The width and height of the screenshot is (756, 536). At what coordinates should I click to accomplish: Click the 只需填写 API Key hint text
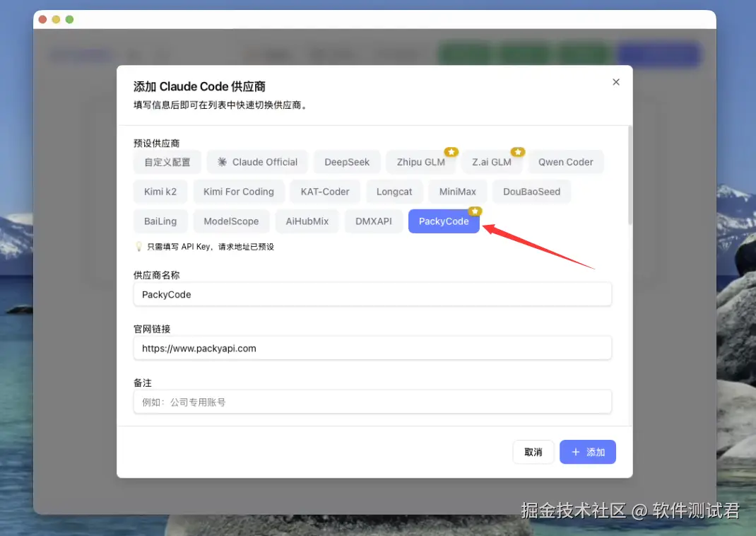pyautogui.click(x=211, y=247)
